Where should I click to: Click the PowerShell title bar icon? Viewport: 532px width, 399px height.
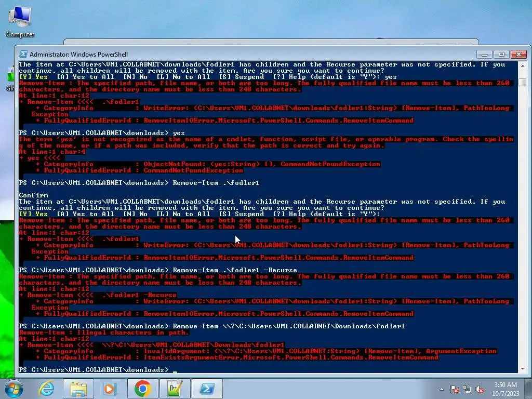click(x=23, y=54)
